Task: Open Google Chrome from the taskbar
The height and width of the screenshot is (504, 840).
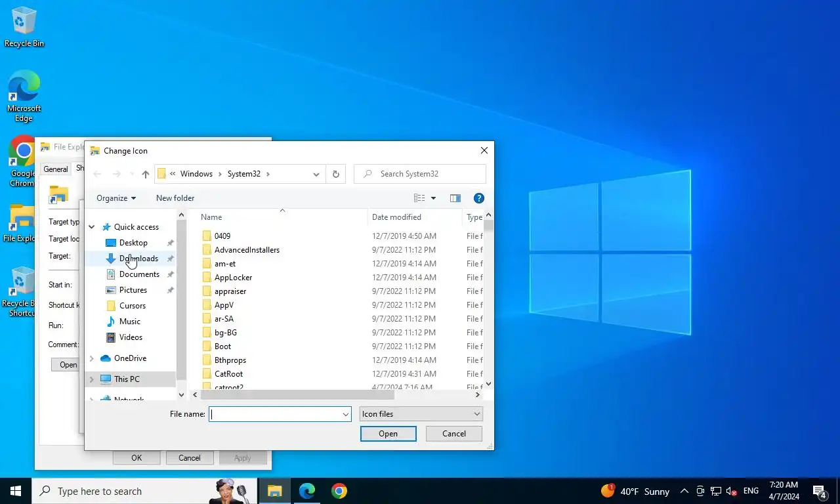Action: 339,491
